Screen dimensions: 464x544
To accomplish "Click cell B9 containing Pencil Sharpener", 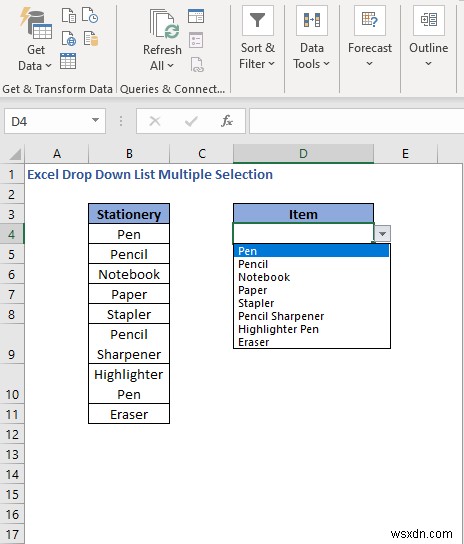I will coord(129,344).
